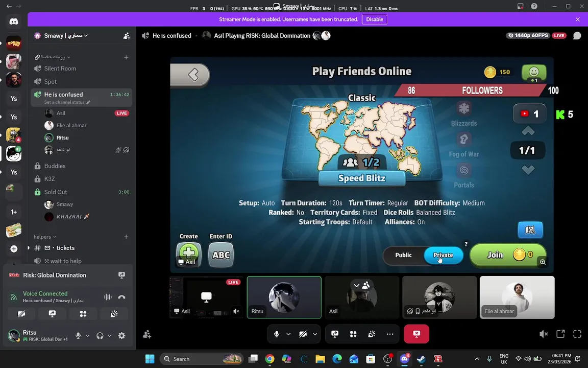This screenshot has height=368, width=588.
Task: Click the game back arrow button
Action: click(190, 75)
